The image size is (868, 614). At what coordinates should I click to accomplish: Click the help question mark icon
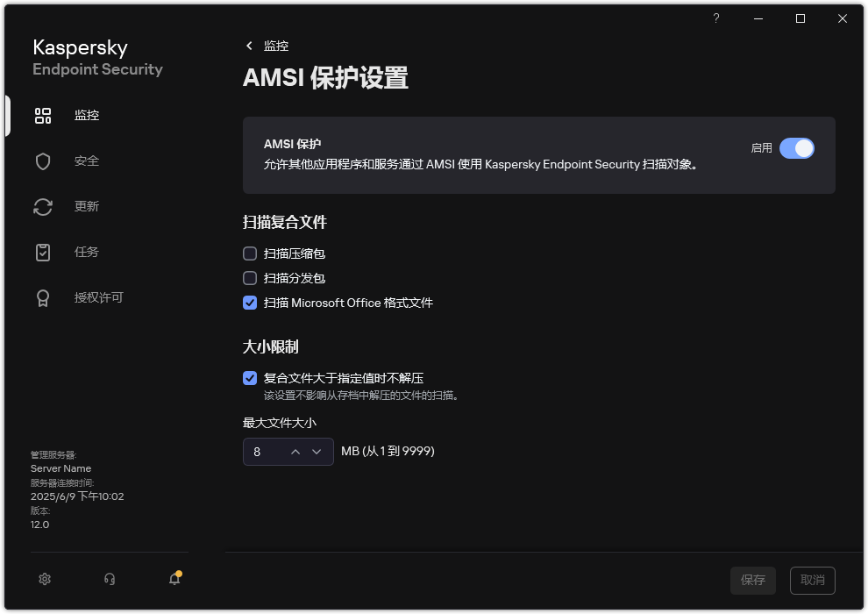(x=716, y=18)
